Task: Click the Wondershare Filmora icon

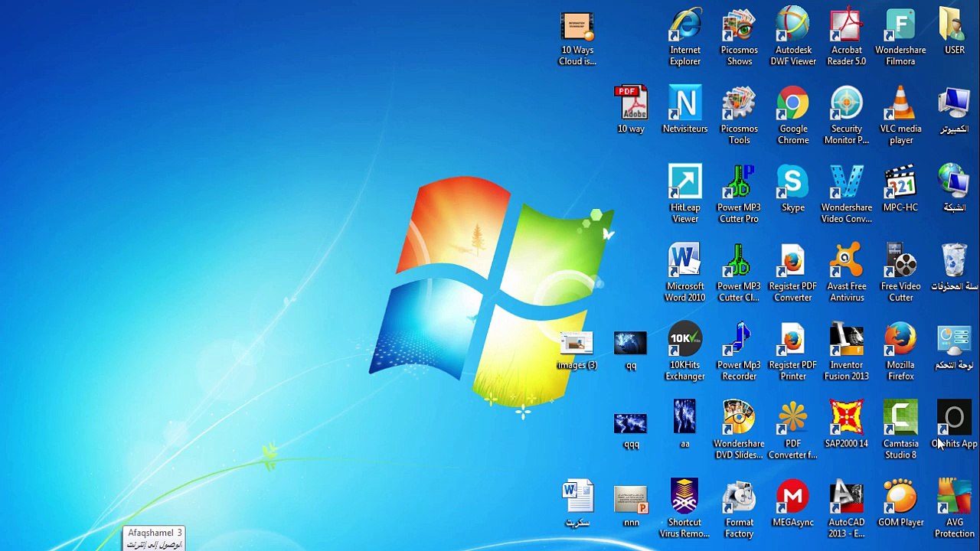Action: click(x=900, y=37)
